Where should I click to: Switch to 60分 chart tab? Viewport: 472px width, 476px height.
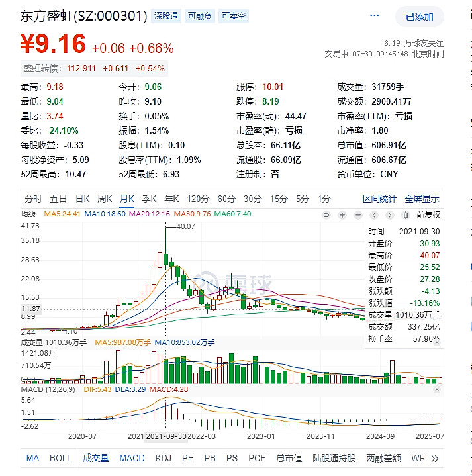(x=226, y=199)
